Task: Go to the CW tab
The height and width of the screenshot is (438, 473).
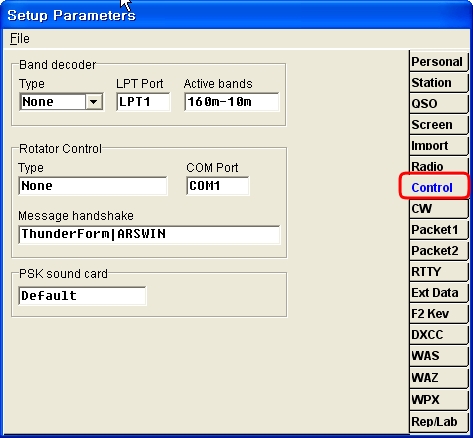Action: (438, 209)
